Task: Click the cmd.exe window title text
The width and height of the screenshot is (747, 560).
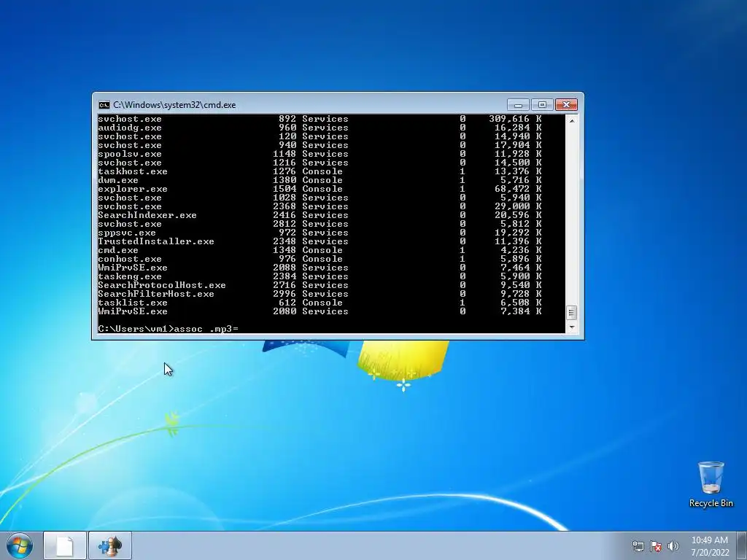Action: tap(174, 105)
